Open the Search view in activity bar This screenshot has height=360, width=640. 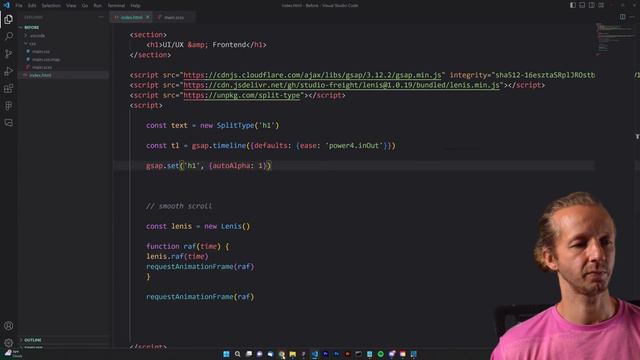click(x=9, y=36)
